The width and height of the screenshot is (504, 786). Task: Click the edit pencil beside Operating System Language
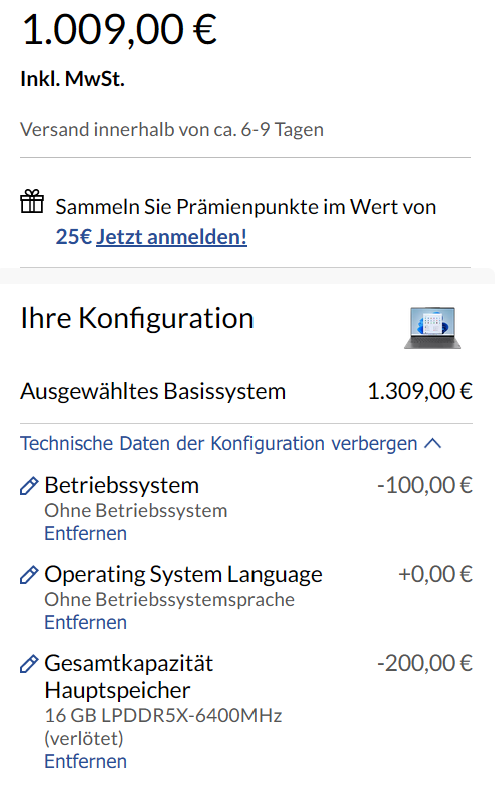29,575
